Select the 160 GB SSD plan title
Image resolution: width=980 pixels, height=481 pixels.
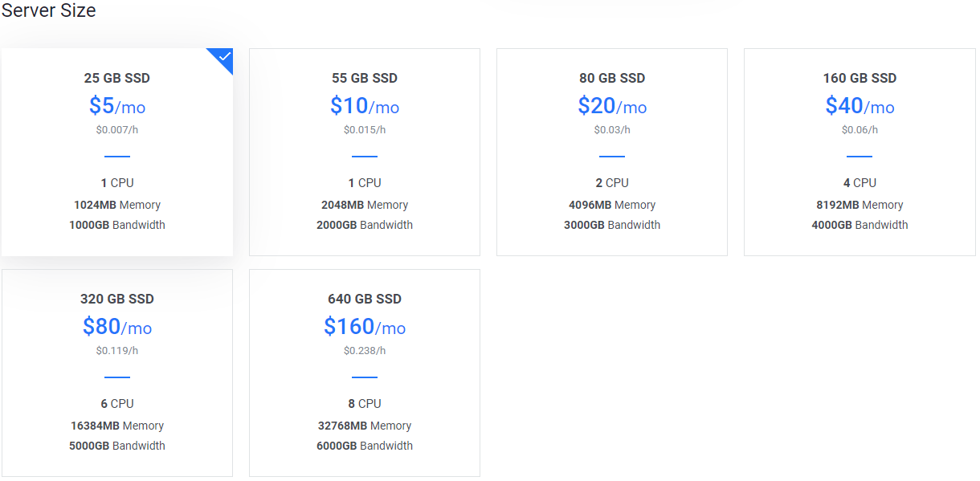pos(860,78)
